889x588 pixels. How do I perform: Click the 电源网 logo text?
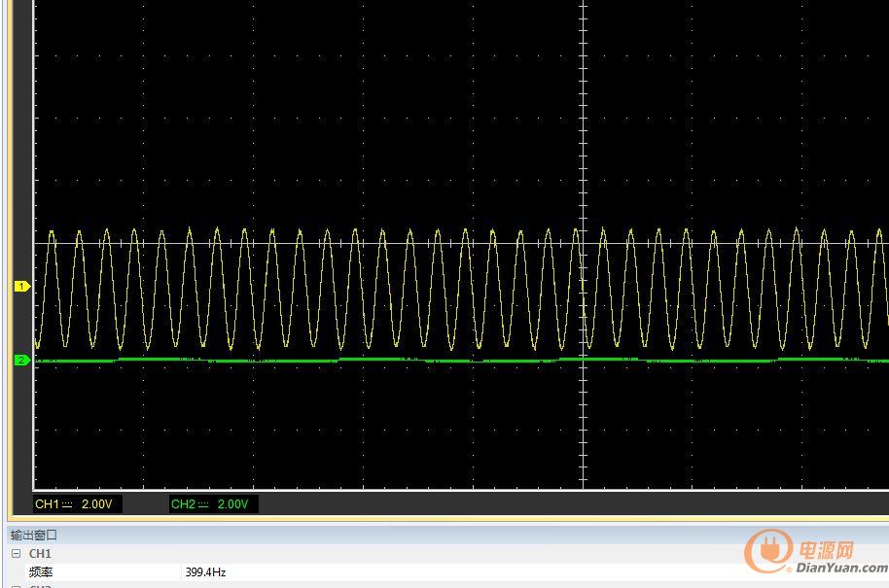pyautogui.click(x=827, y=549)
